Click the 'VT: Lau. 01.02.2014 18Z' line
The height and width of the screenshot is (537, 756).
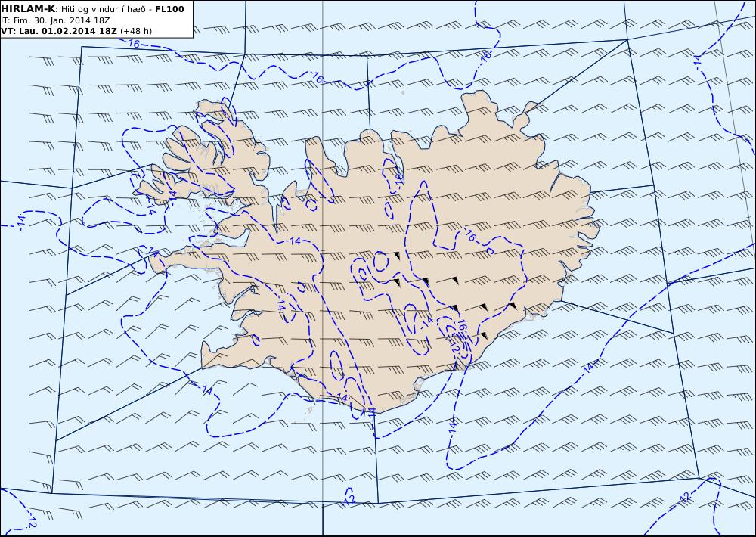click(59, 31)
